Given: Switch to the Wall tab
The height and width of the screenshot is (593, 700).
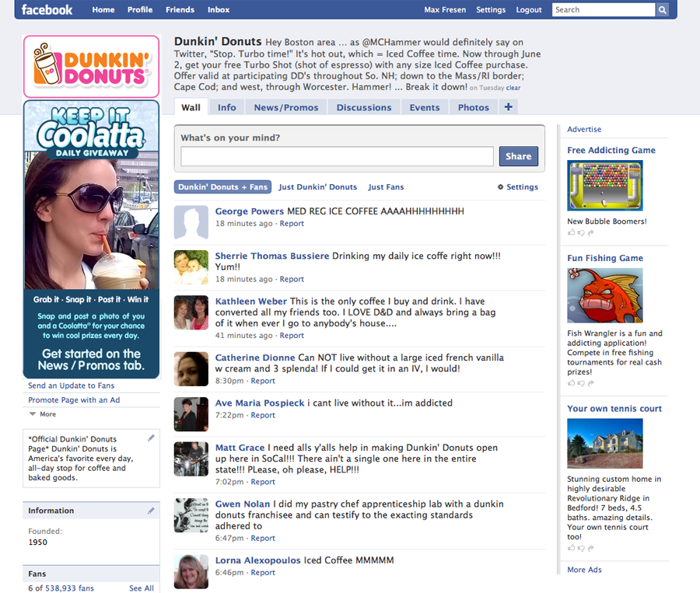Looking at the screenshot, I should [x=191, y=107].
